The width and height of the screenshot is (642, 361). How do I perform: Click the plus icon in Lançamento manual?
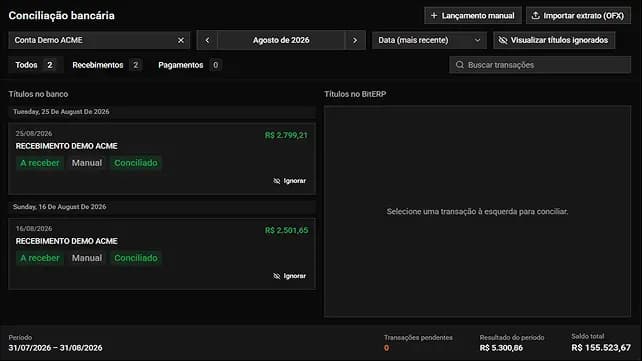(434, 16)
